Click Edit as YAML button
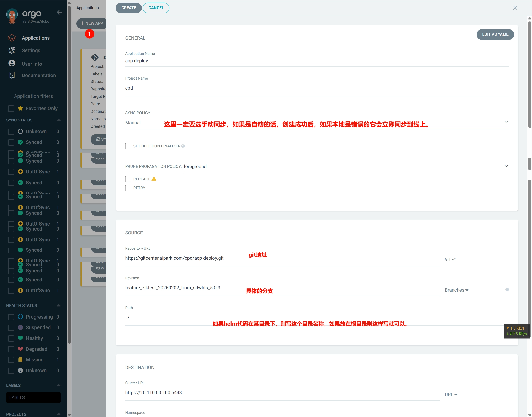This screenshot has height=417, width=532. click(495, 34)
